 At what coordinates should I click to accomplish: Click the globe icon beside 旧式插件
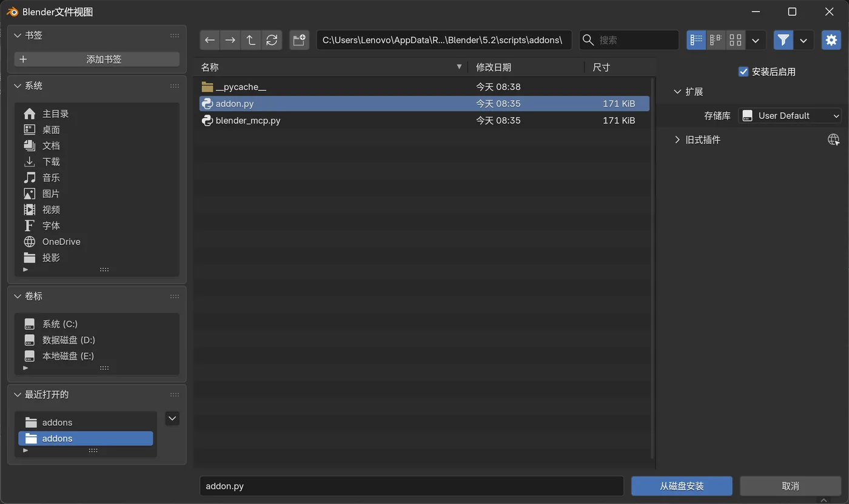tap(834, 139)
